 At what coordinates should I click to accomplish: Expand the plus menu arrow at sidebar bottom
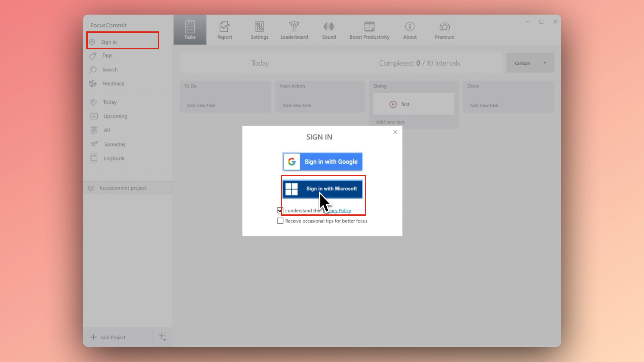(162, 337)
